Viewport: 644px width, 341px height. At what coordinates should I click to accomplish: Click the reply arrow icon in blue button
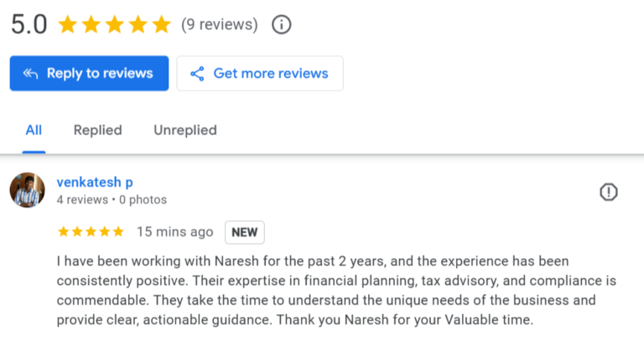(x=30, y=74)
